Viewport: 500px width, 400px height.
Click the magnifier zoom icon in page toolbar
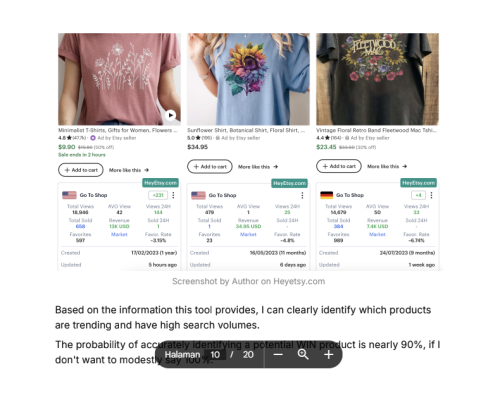(303, 355)
